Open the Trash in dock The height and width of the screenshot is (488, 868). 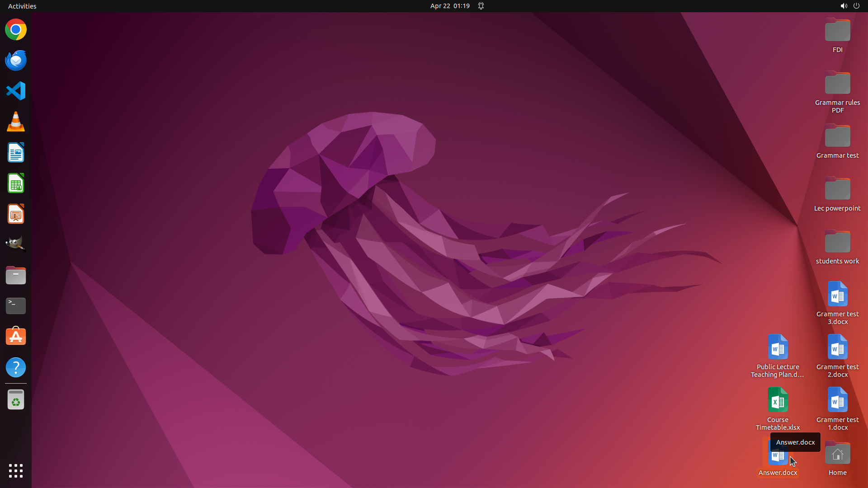point(16,400)
